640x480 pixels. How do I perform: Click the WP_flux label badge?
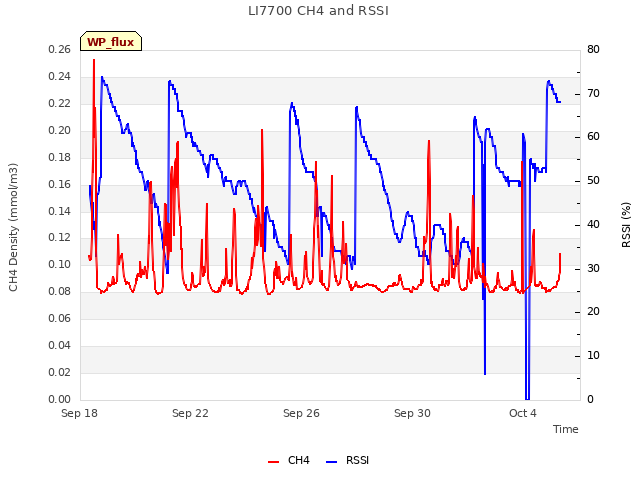[111, 41]
